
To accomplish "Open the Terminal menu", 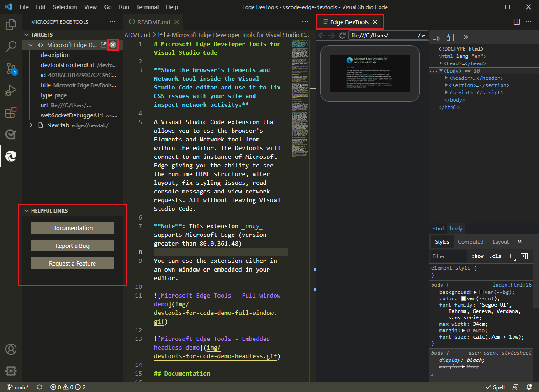I will tap(147, 7).
